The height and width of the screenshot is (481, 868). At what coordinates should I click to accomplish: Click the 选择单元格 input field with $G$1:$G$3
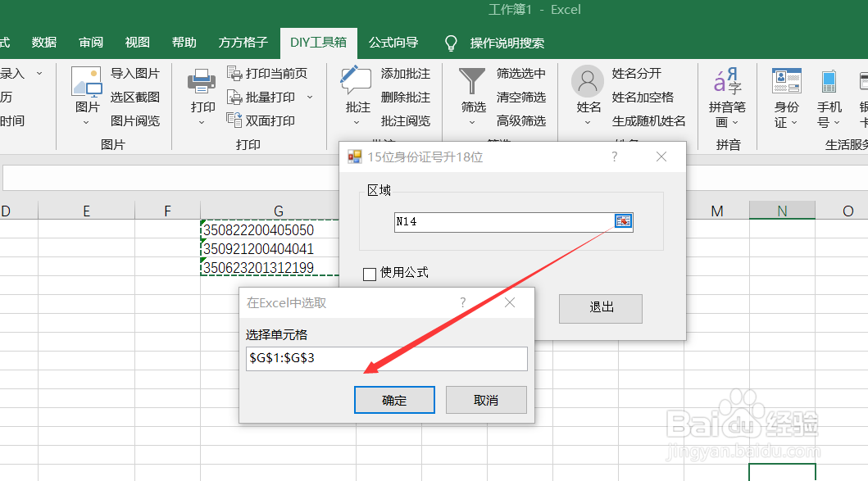[386, 359]
